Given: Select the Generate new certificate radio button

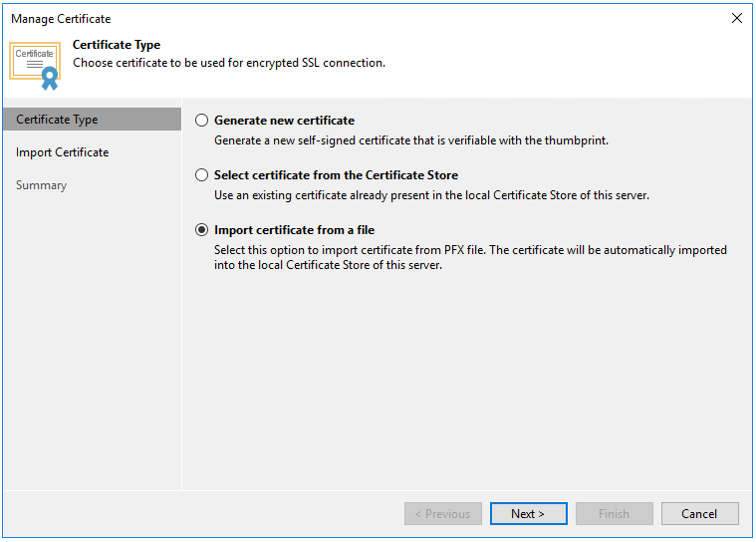Looking at the screenshot, I should [202, 121].
